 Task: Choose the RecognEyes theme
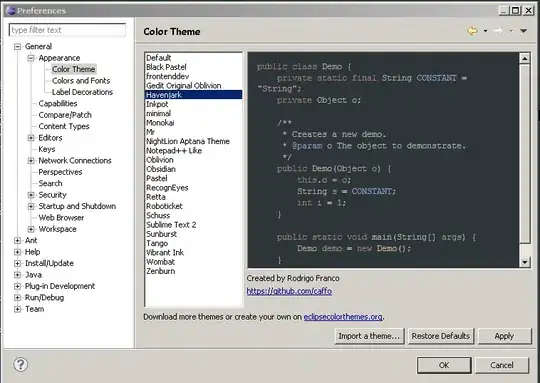[193, 188]
